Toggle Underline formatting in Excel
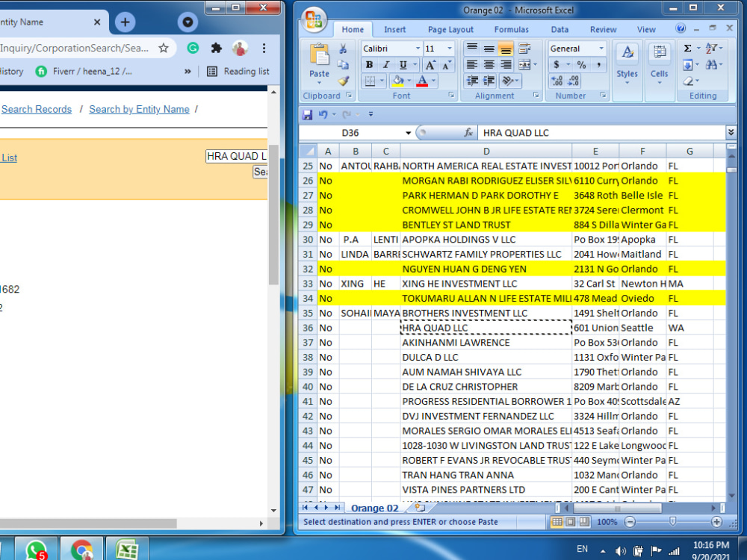The width and height of the screenshot is (747, 560). point(403,65)
